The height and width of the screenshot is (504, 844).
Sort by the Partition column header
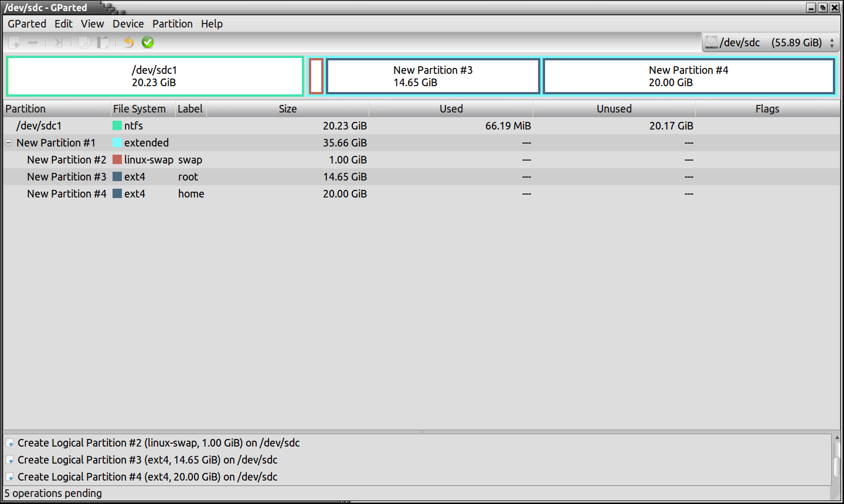click(x=57, y=109)
